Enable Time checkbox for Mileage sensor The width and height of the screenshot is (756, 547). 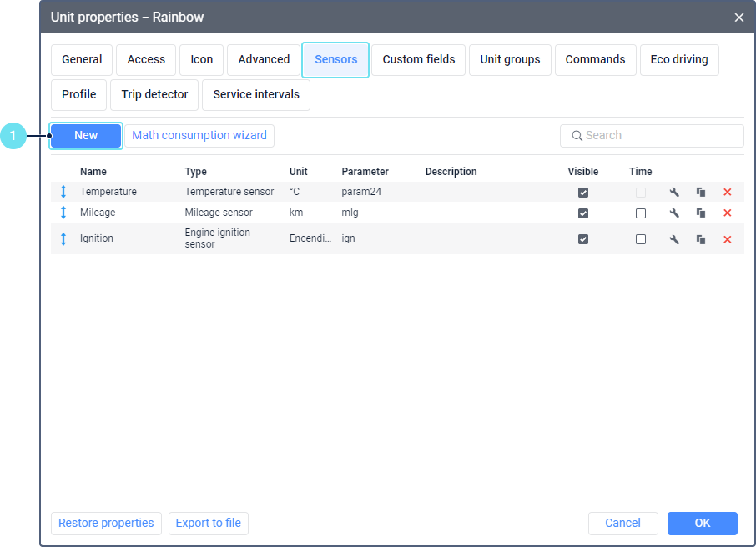pyautogui.click(x=640, y=213)
